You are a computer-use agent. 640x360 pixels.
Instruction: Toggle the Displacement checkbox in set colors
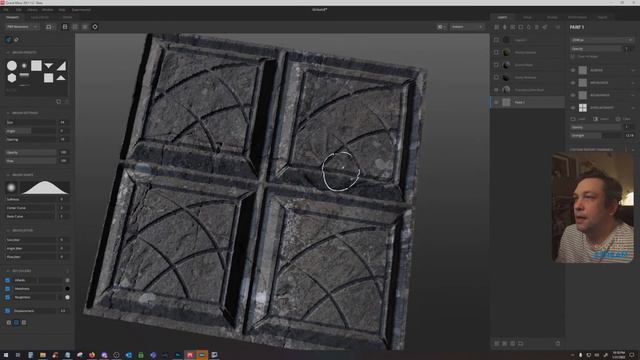(7, 311)
